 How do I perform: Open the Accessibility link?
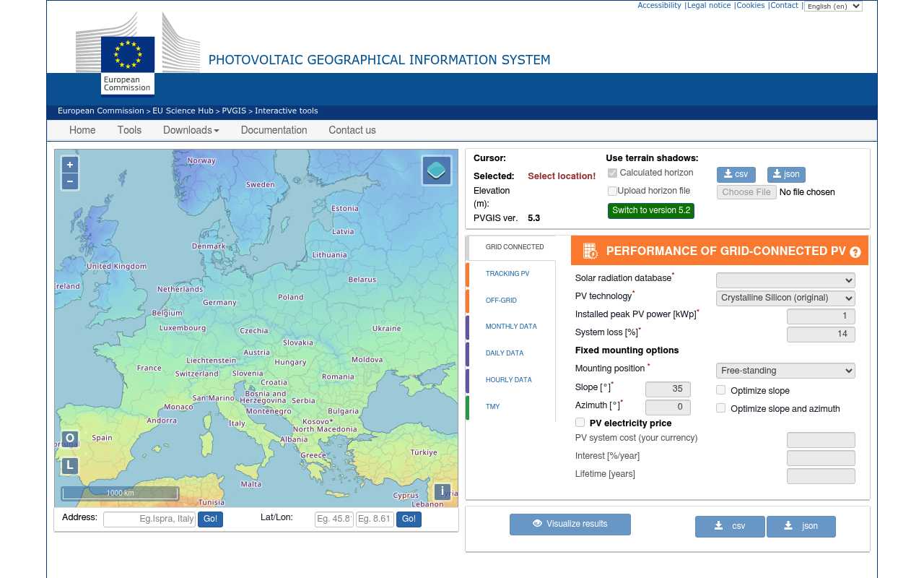coord(659,6)
